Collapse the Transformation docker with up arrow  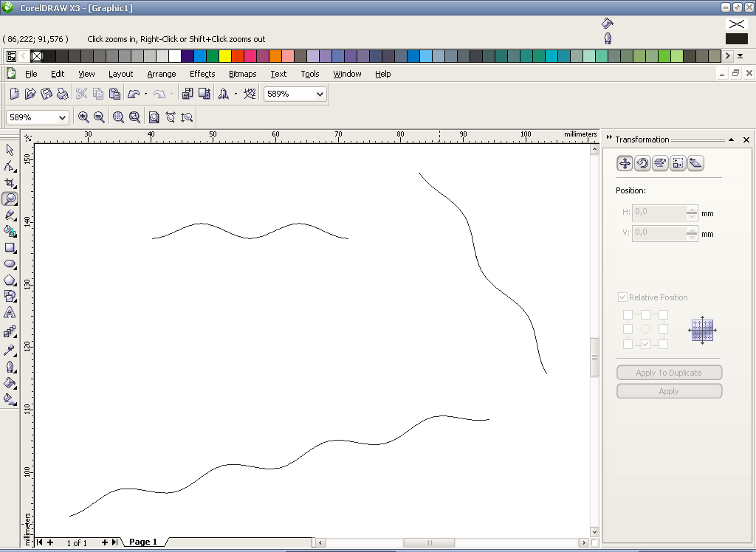click(x=732, y=139)
